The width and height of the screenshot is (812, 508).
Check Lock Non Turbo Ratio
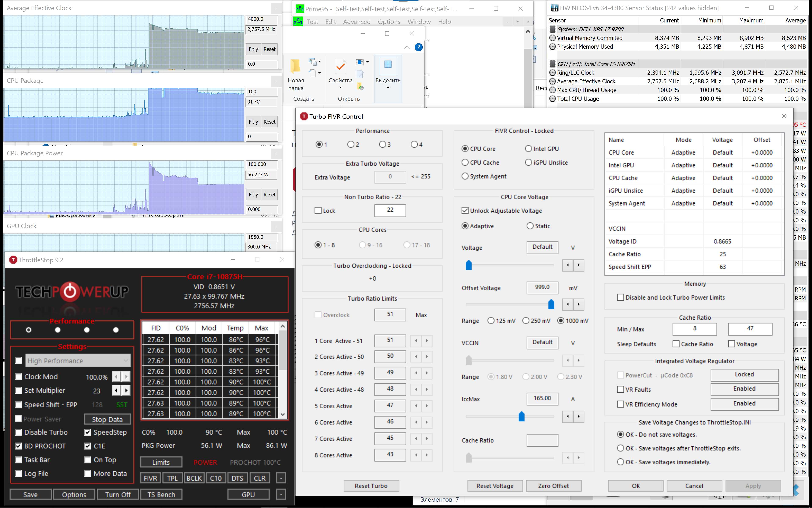point(318,211)
